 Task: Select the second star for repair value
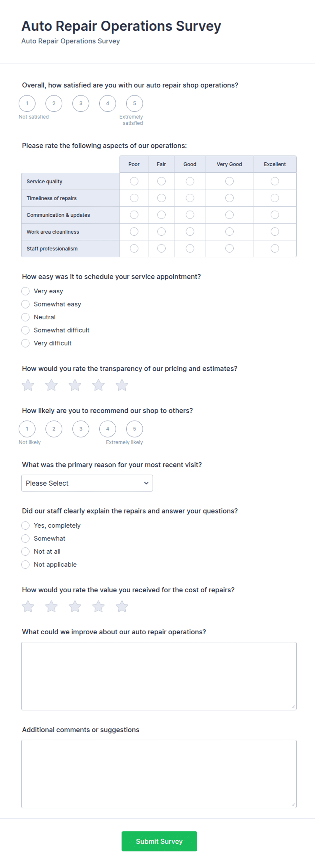coord(51,606)
